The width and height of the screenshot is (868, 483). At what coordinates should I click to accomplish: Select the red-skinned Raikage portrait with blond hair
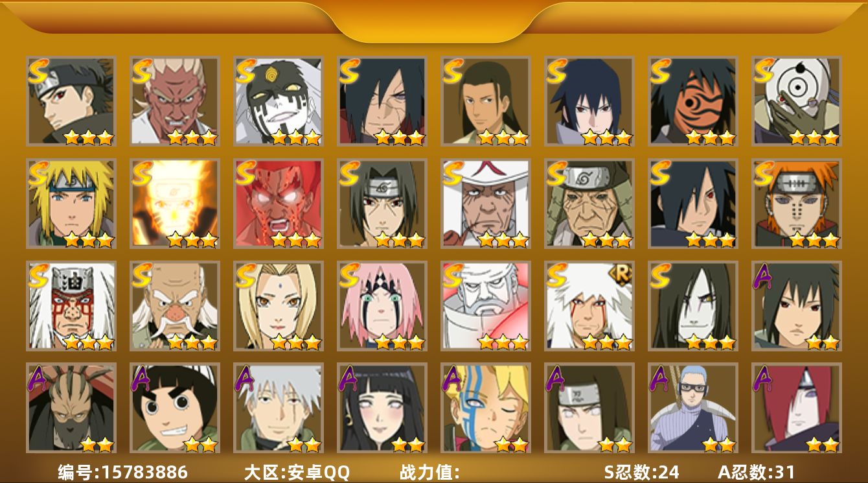(x=175, y=100)
